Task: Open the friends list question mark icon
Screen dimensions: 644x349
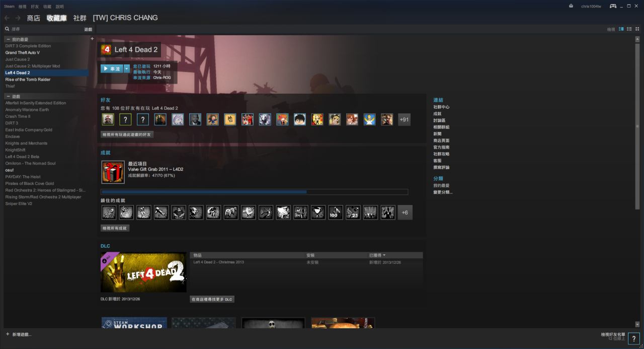Action: (x=633, y=339)
